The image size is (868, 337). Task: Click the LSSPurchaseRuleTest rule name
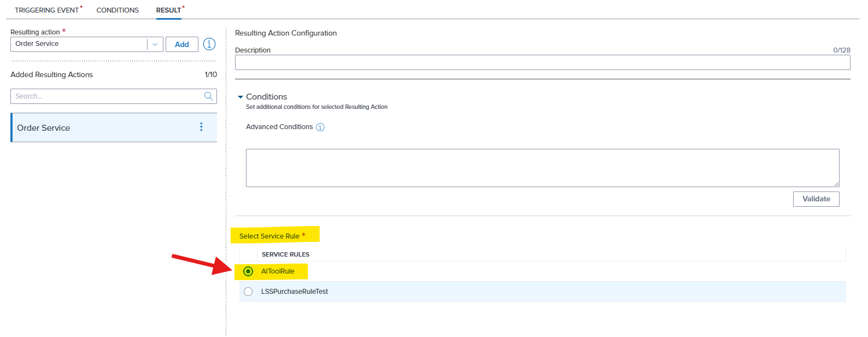[295, 292]
